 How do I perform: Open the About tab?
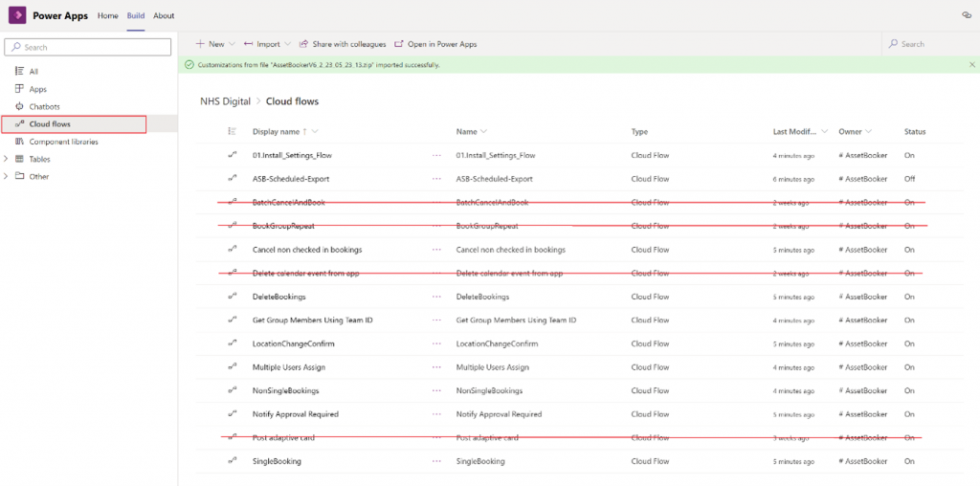coord(164,16)
